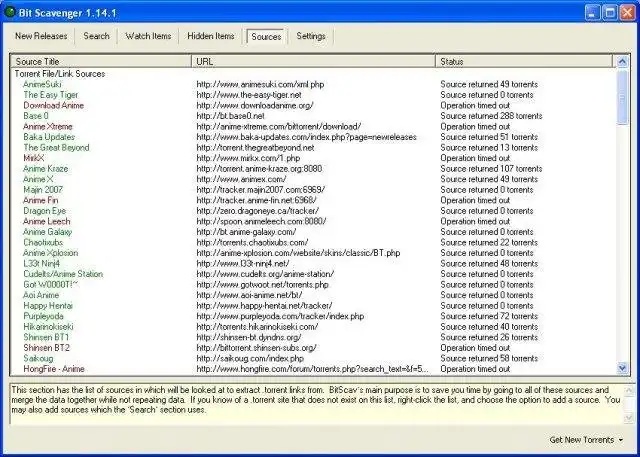
Task: Click status 'Source returned 107 torrents'
Action: 491,169
